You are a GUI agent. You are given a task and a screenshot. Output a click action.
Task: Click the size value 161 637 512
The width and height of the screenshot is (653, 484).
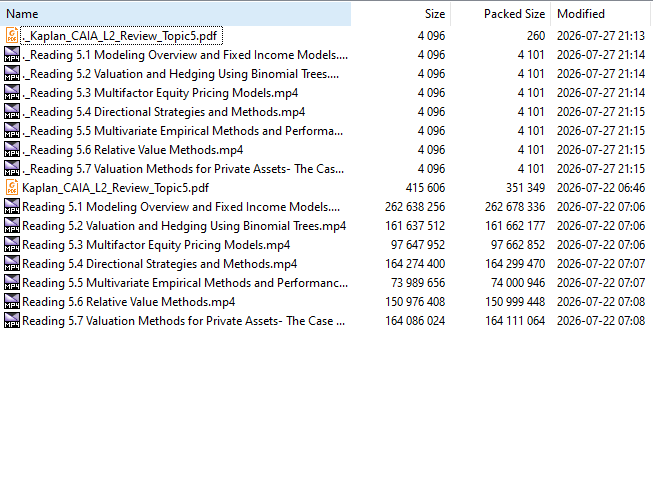point(415,226)
